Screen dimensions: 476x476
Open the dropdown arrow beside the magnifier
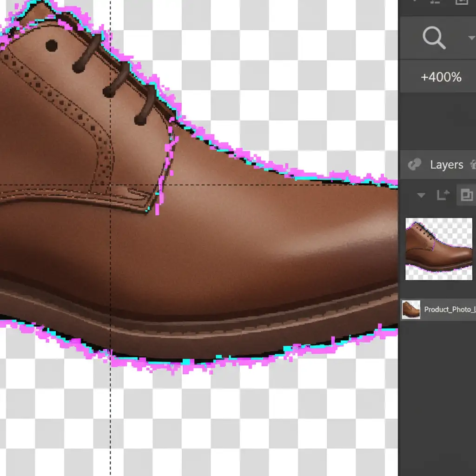point(471,38)
